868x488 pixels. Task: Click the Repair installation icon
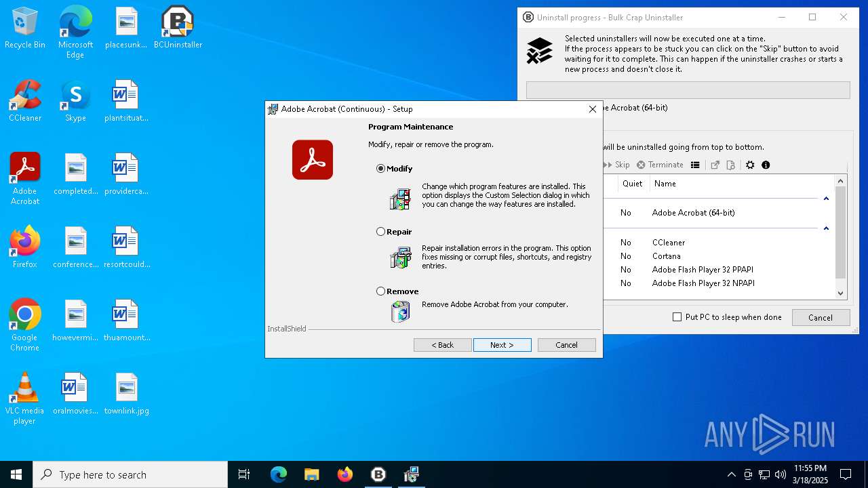point(400,258)
